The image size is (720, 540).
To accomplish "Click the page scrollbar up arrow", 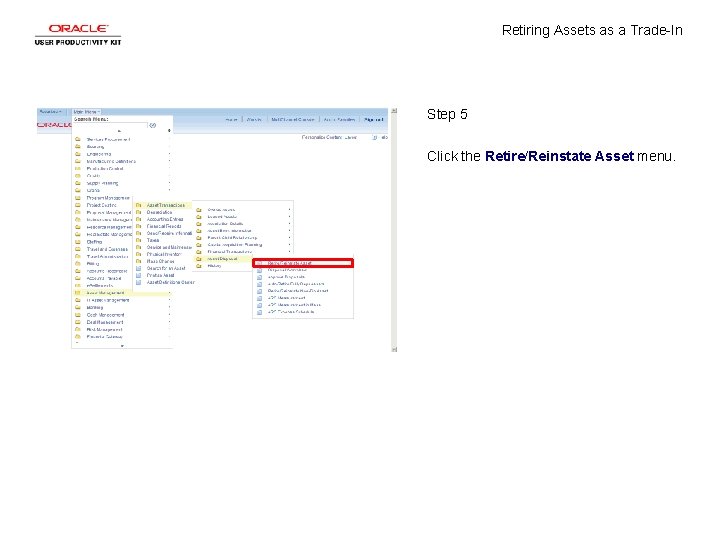I will (394, 111).
